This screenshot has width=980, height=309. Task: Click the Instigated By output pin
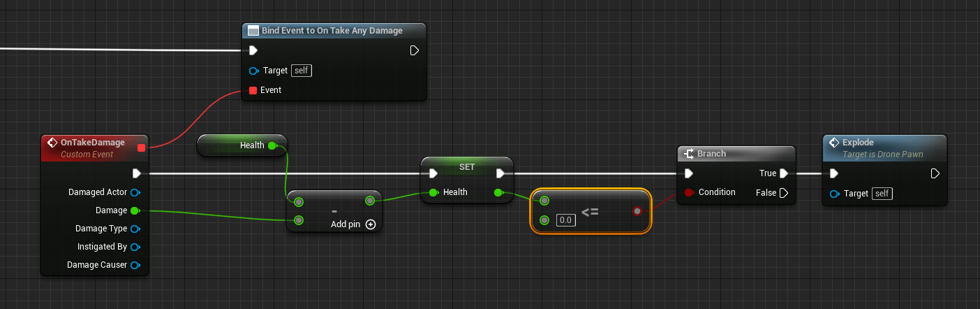click(135, 247)
